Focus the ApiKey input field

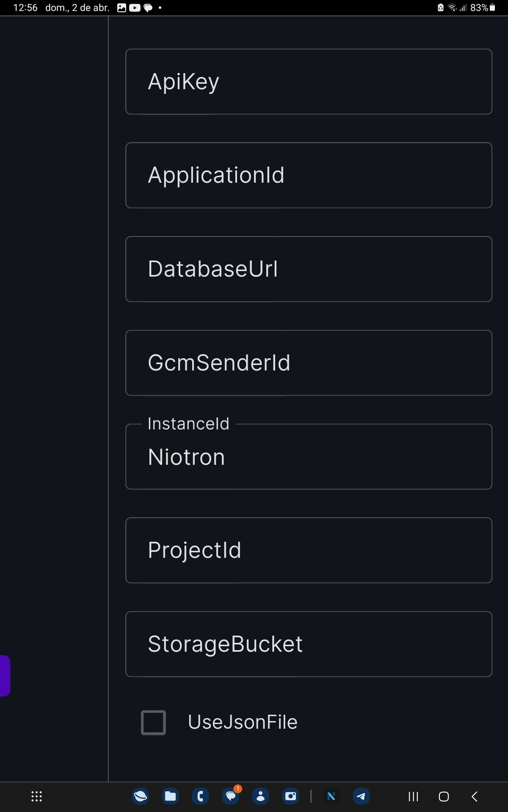pos(309,82)
